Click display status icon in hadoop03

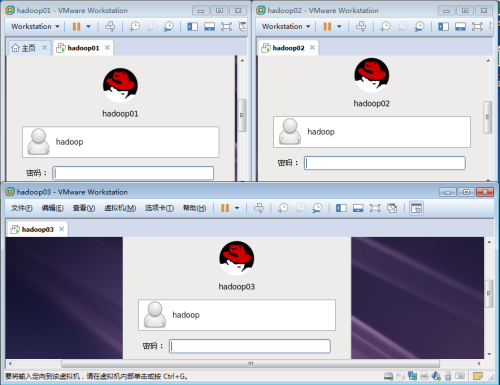(460, 376)
